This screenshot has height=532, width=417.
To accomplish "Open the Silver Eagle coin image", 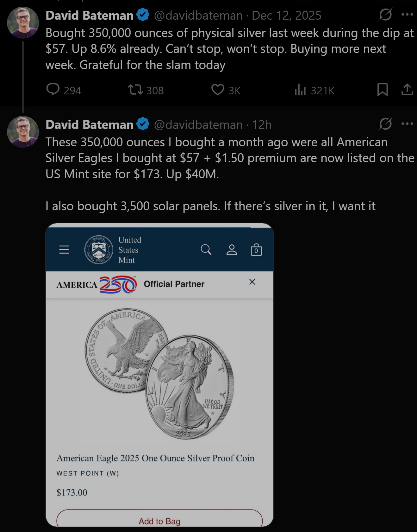I will point(159,374).
